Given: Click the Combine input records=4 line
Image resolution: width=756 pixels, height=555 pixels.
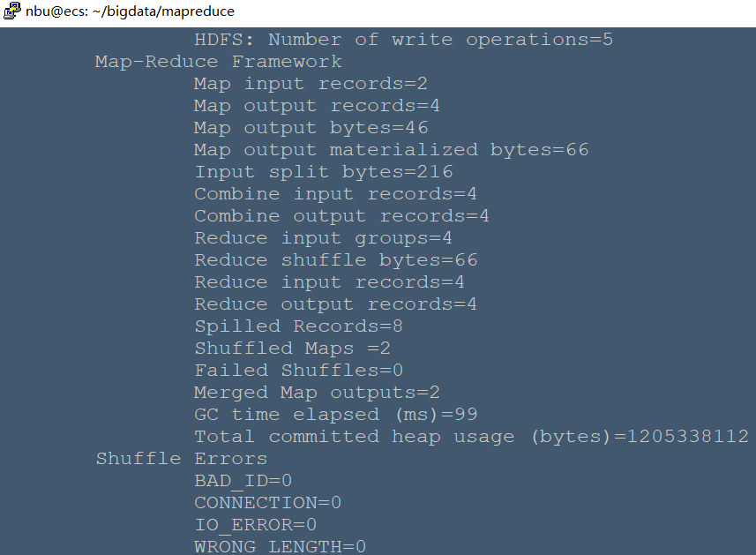Looking at the screenshot, I should pyautogui.click(x=335, y=194).
